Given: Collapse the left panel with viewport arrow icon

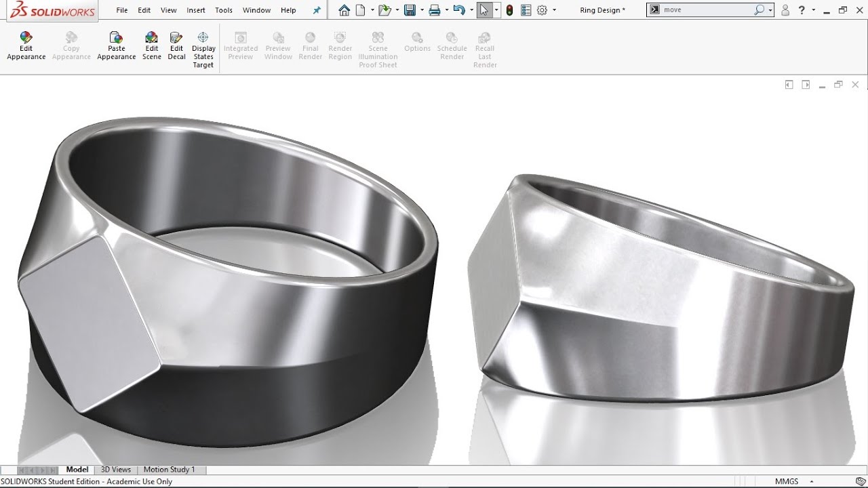Looking at the screenshot, I should pyautogui.click(x=789, y=85).
